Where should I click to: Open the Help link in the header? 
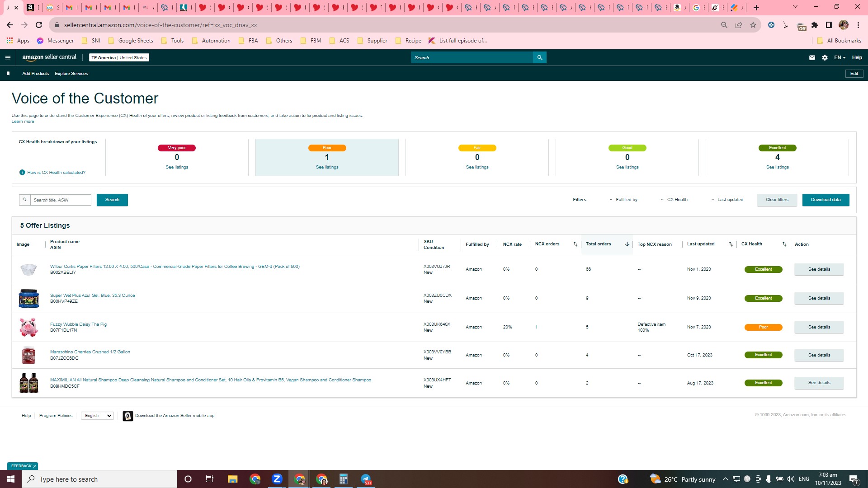[x=857, y=57]
